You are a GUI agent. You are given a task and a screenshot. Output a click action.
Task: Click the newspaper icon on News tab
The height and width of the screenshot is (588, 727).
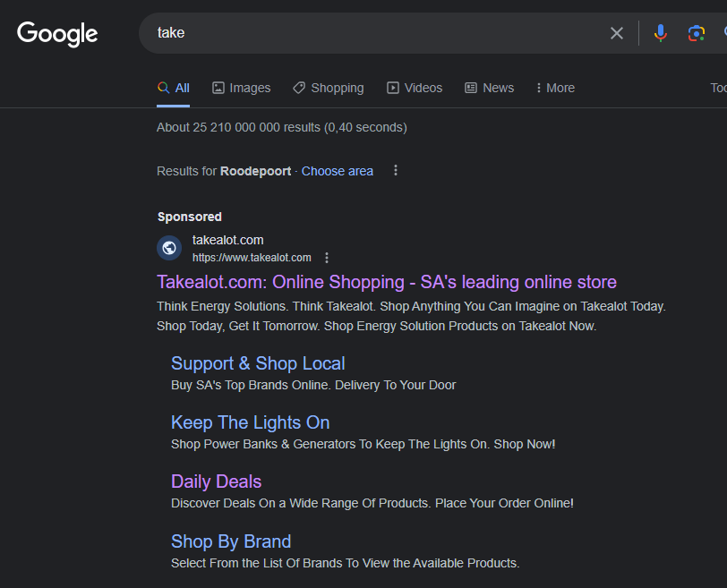(x=471, y=88)
